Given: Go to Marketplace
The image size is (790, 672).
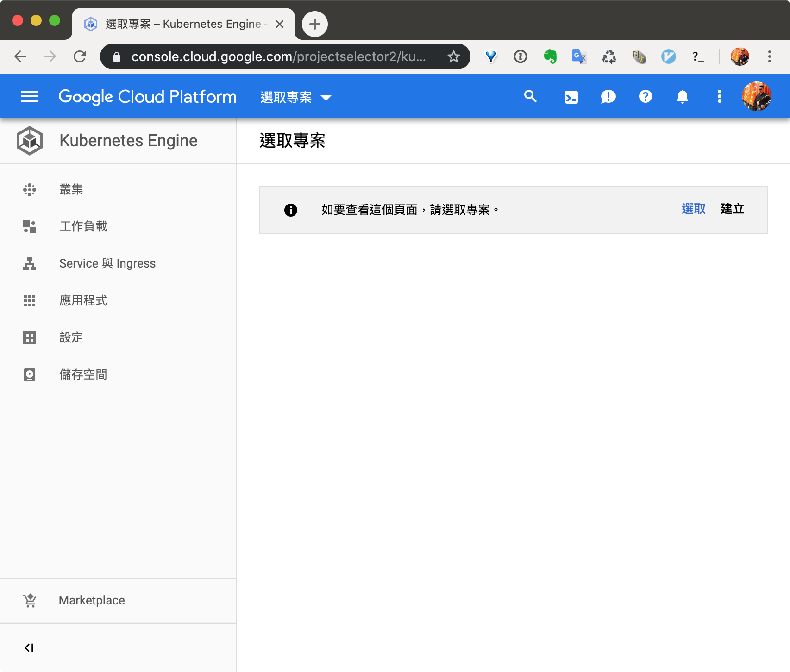Looking at the screenshot, I should click(x=118, y=601).
